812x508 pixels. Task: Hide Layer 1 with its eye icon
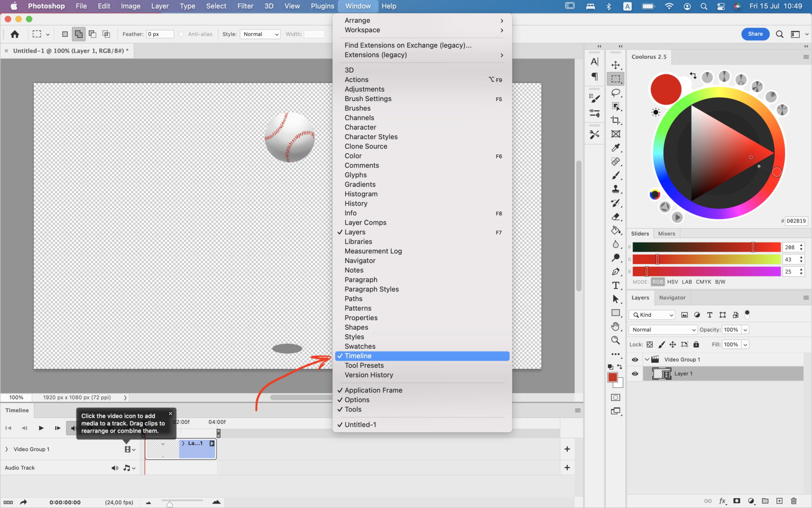point(635,373)
